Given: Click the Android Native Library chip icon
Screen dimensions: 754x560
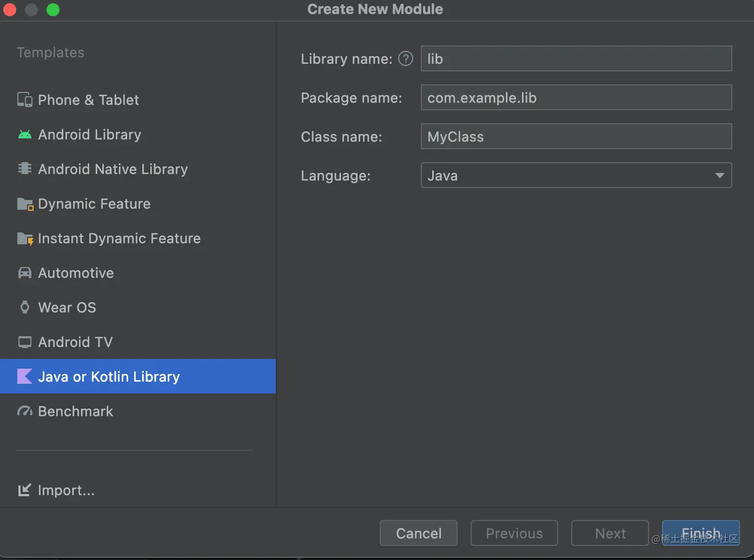Looking at the screenshot, I should pos(25,169).
